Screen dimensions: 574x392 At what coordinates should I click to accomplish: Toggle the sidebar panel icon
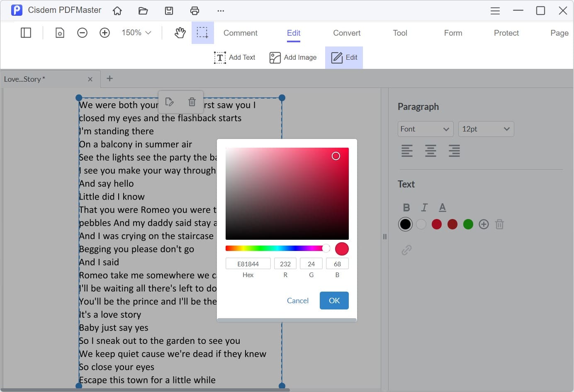(x=26, y=33)
